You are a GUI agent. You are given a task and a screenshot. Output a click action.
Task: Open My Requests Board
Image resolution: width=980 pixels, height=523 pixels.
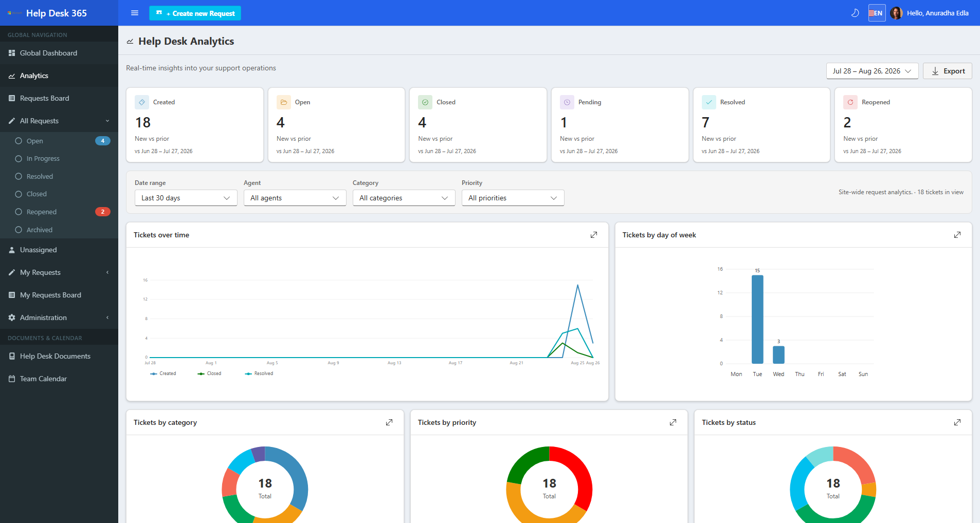[x=59, y=295]
